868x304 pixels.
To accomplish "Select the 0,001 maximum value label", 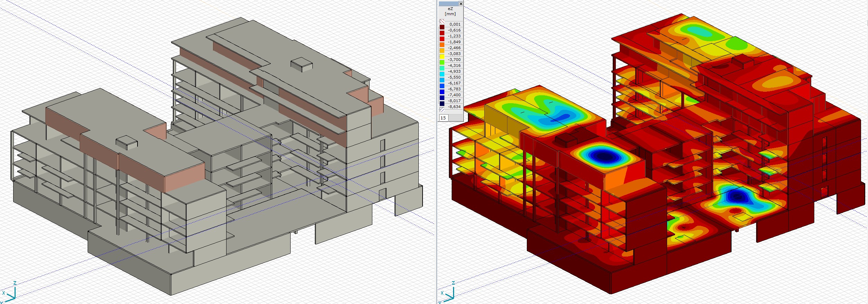I will point(455,24).
